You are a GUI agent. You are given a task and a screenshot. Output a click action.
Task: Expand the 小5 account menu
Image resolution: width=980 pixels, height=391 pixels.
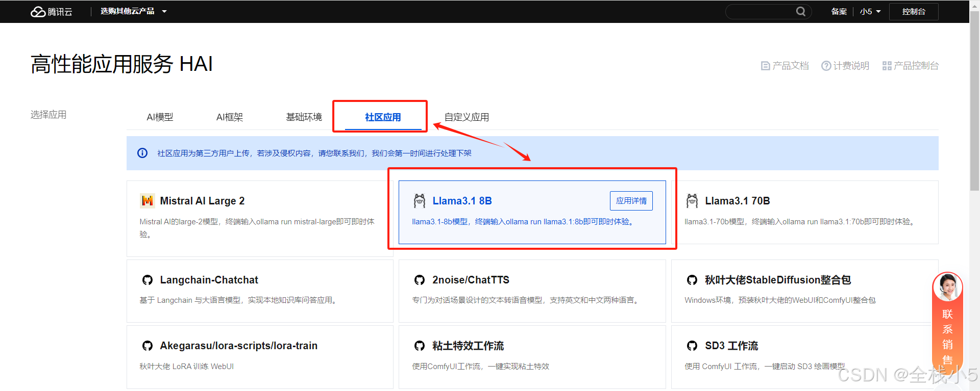click(x=870, y=12)
